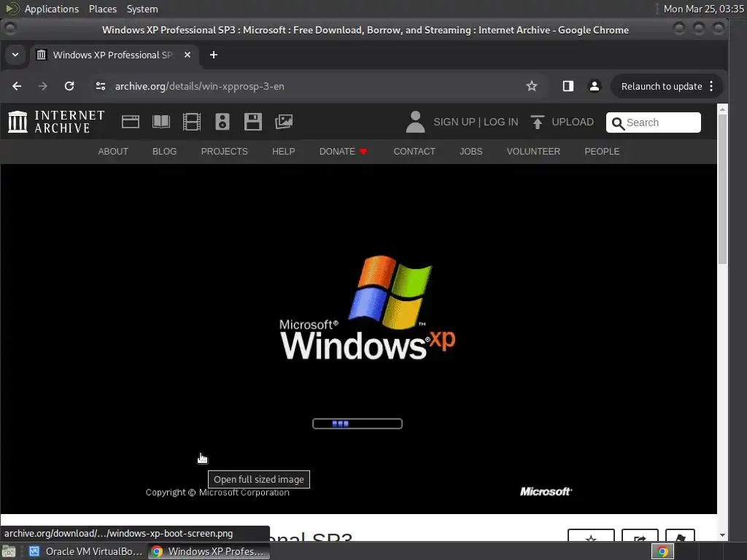The height and width of the screenshot is (560, 747).
Task: Reload the page
Action: pyautogui.click(x=69, y=86)
